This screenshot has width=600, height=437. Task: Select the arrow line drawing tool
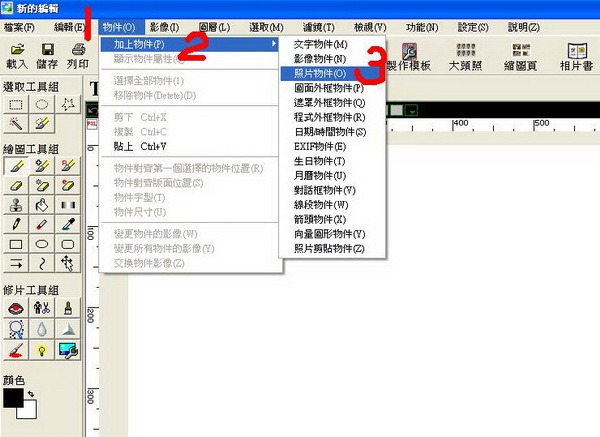click(16, 264)
